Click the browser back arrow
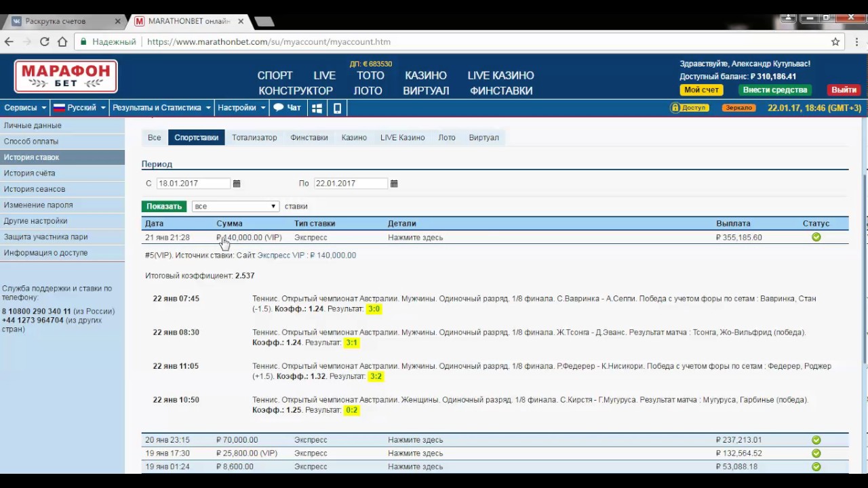 click(9, 41)
